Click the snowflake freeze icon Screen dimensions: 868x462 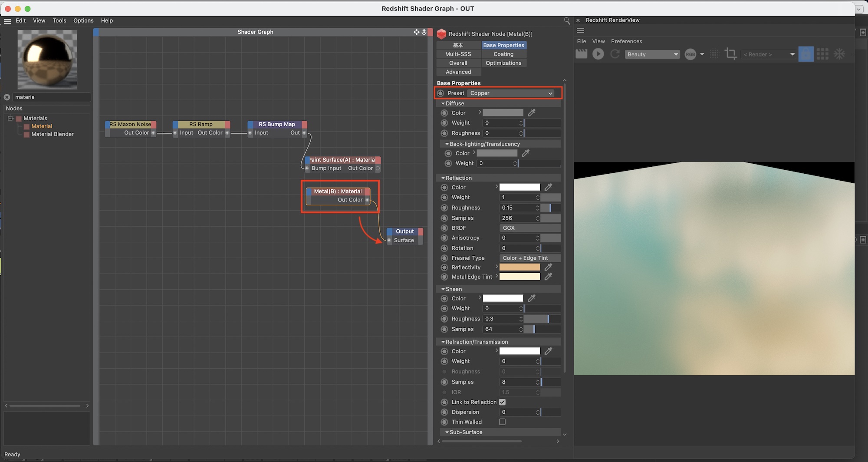839,54
